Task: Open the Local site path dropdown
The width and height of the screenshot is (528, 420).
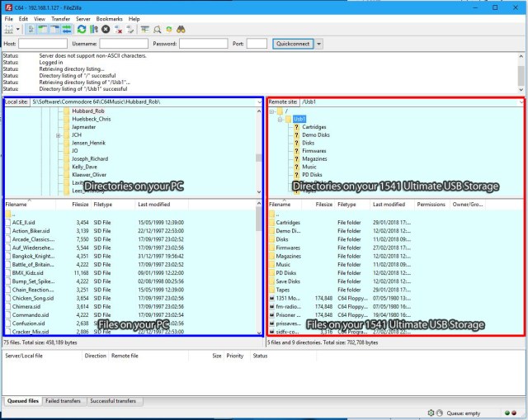Action: (x=259, y=102)
